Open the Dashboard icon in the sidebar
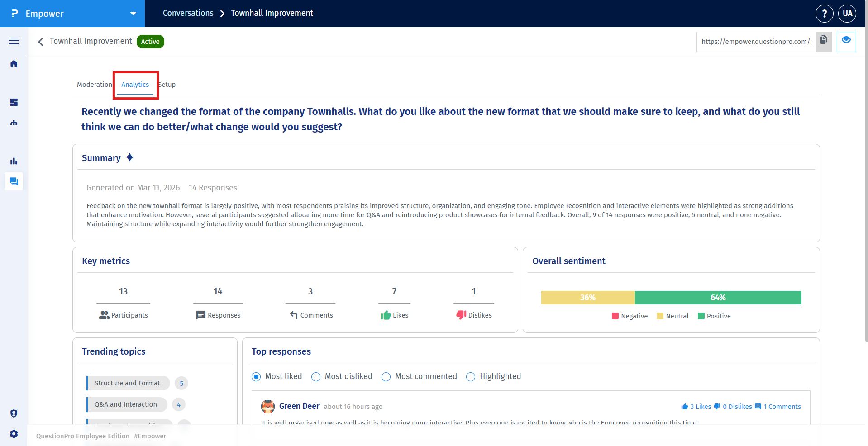The image size is (868, 446). point(14,102)
